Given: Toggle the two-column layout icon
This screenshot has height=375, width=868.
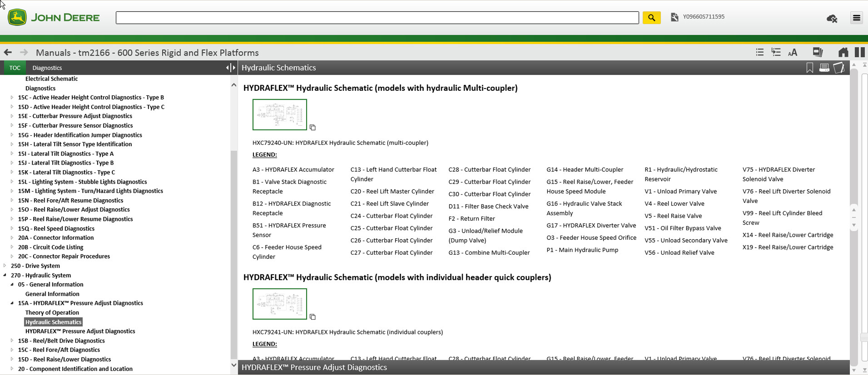Looking at the screenshot, I should click(x=859, y=53).
